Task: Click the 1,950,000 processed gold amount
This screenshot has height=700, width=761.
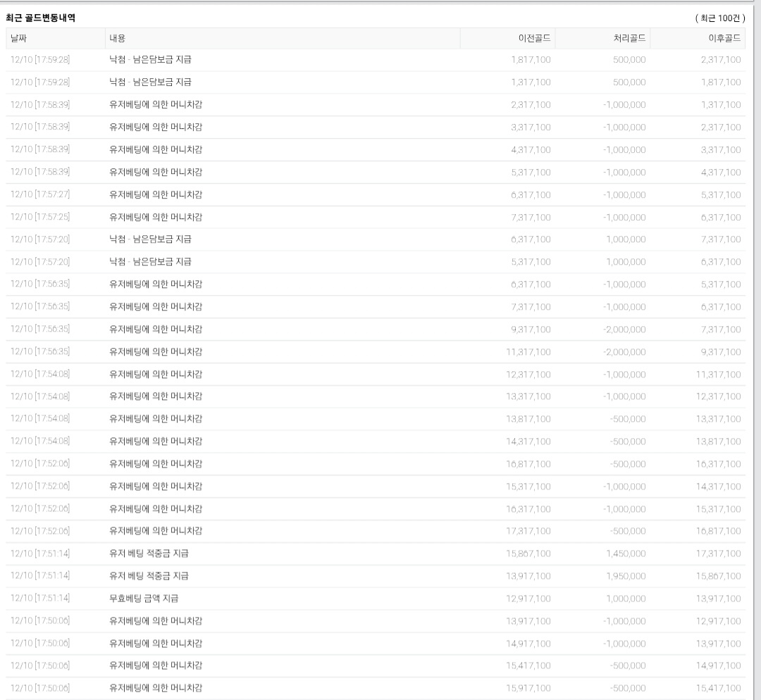Action: click(626, 576)
